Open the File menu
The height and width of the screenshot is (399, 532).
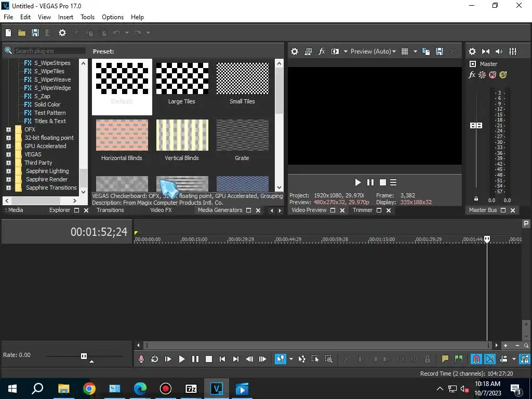(8, 17)
